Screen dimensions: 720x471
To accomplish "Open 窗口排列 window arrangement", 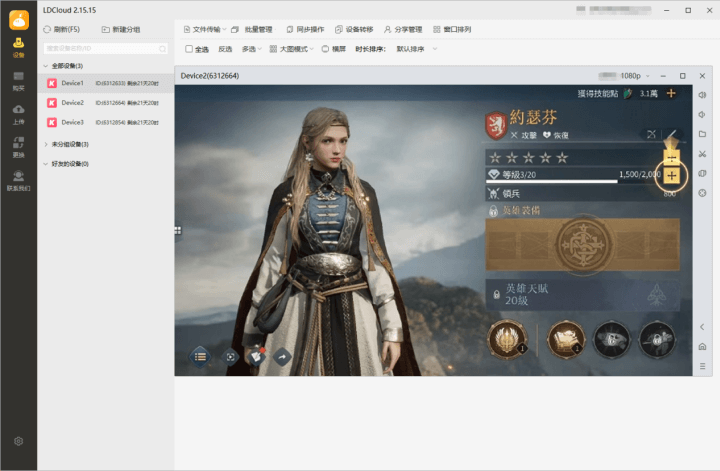I will pyautogui.click(x=452, y=29).
